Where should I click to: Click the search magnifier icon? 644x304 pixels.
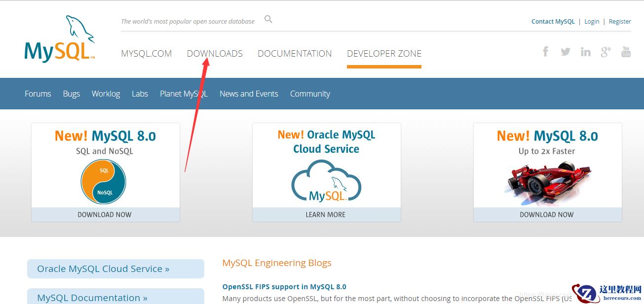pos(268,20)
